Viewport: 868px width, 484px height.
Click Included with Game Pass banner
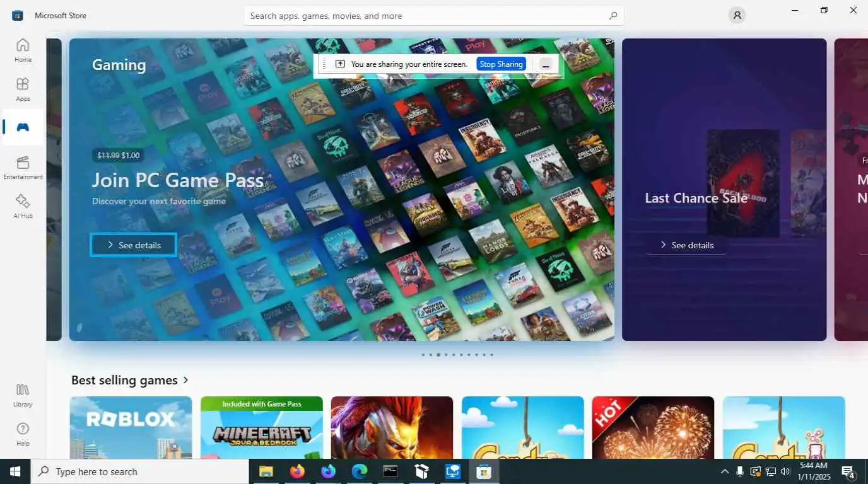(262, 404)
